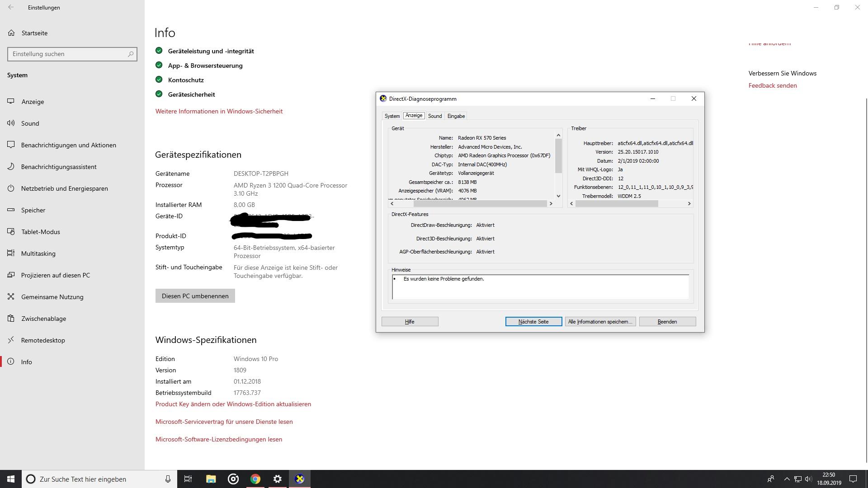Focus the Einstellung suchen search field
The image size is (868, 488).
coord(72,54)
